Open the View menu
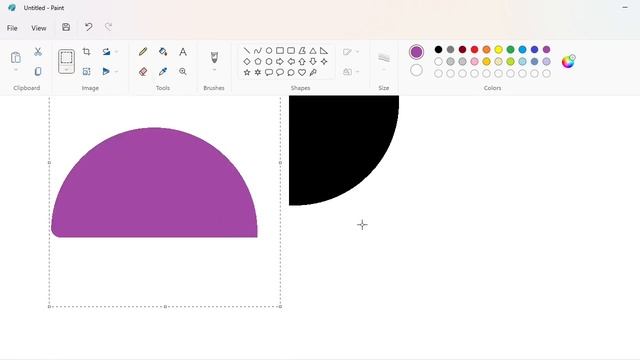The height and width of the screenshot is (360, 640). click(39, 28)
